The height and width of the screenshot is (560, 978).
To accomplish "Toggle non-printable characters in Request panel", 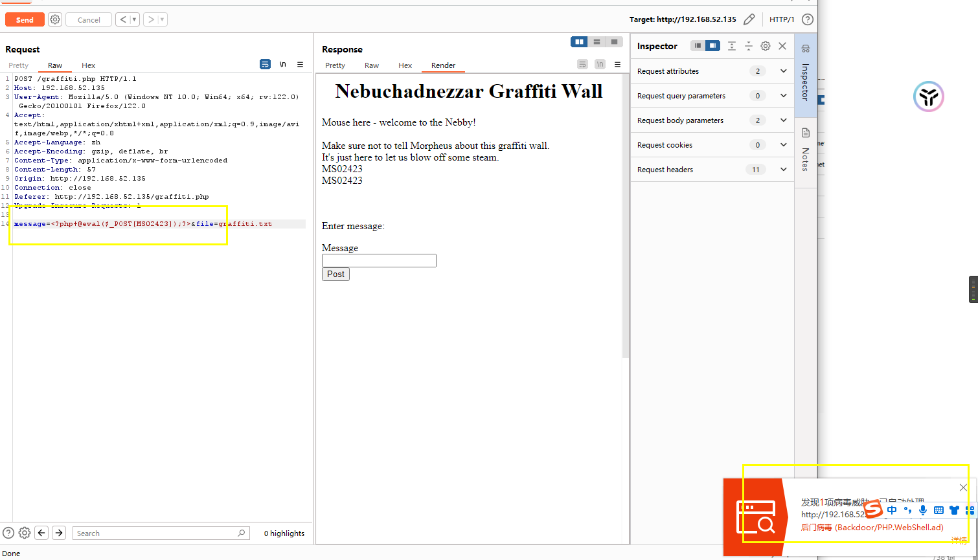I will 283,64.
